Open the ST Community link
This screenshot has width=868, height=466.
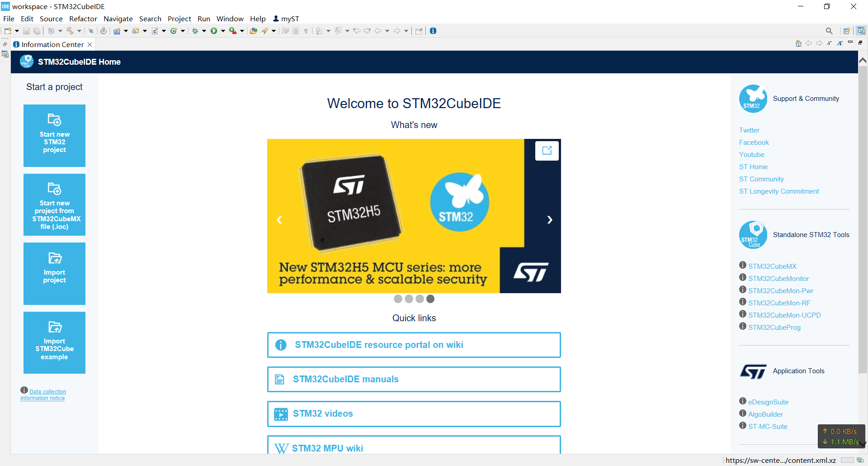761,179
